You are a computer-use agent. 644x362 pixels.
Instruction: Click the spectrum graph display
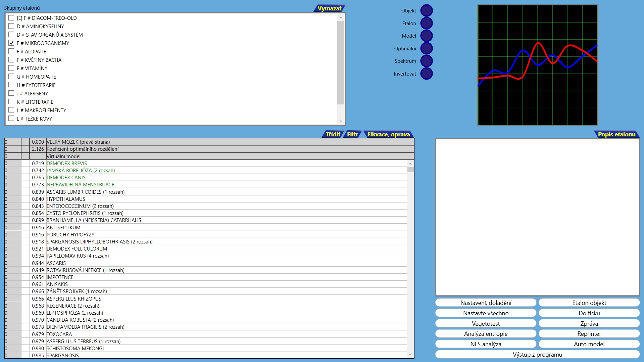click(x=537, y=65)
